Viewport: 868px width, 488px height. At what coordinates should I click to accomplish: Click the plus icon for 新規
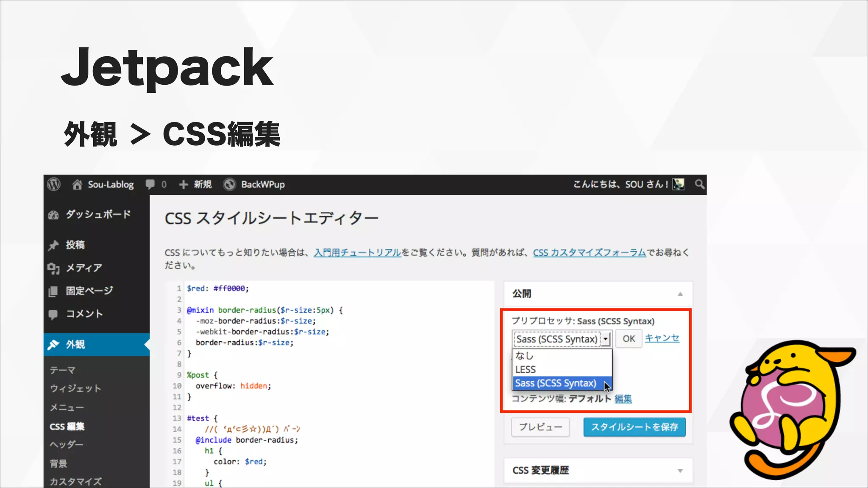click(x=183, y=184)
